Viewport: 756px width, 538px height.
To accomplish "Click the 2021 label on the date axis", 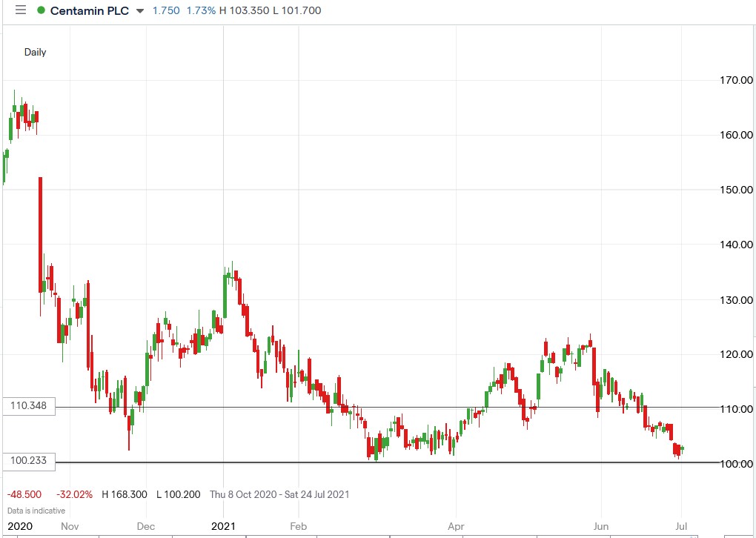I will 224,526.
